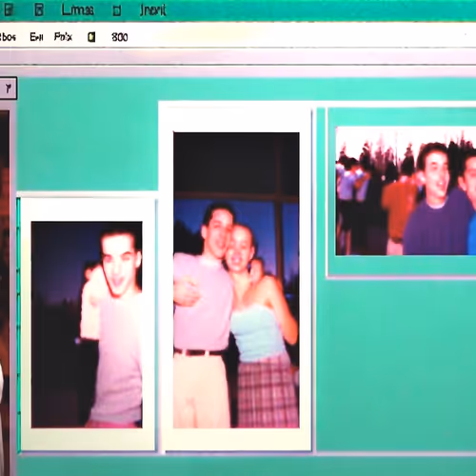The width and height of the screenshot is (476, 476).
Task: Select the photo of the embracing couple
Action: tap(236, 280)
